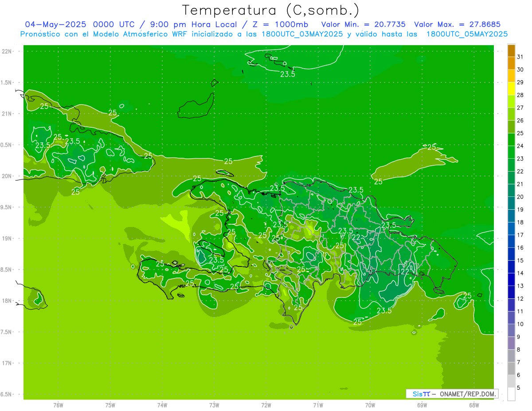Click the '21N' latitude axis label

click(7, 114)
